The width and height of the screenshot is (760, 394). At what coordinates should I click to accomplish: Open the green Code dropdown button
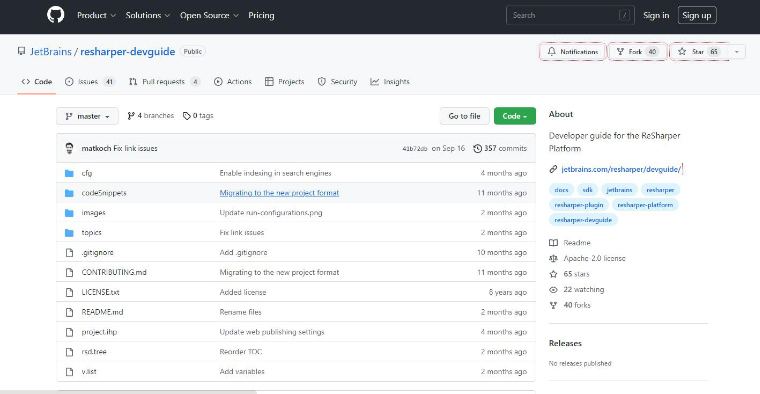click(x=515, y=116)
